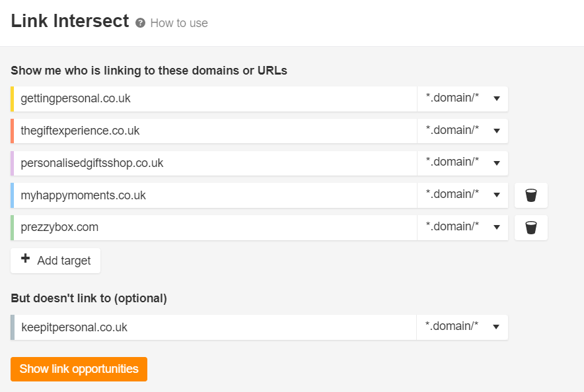The width and height of the screenshot is (584, 392).
Task: Expand mode dropdown for prezzybox.com
Action: point(462,228)
